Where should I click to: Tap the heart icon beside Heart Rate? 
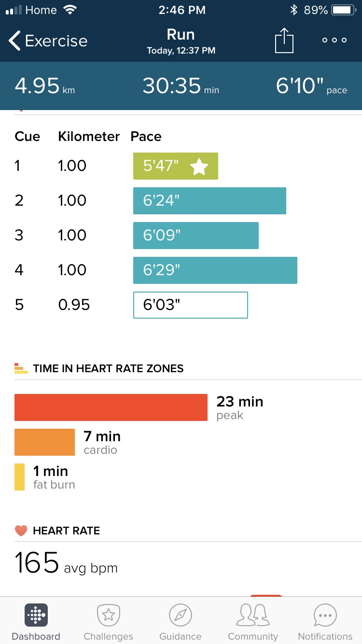click(21, 531)
